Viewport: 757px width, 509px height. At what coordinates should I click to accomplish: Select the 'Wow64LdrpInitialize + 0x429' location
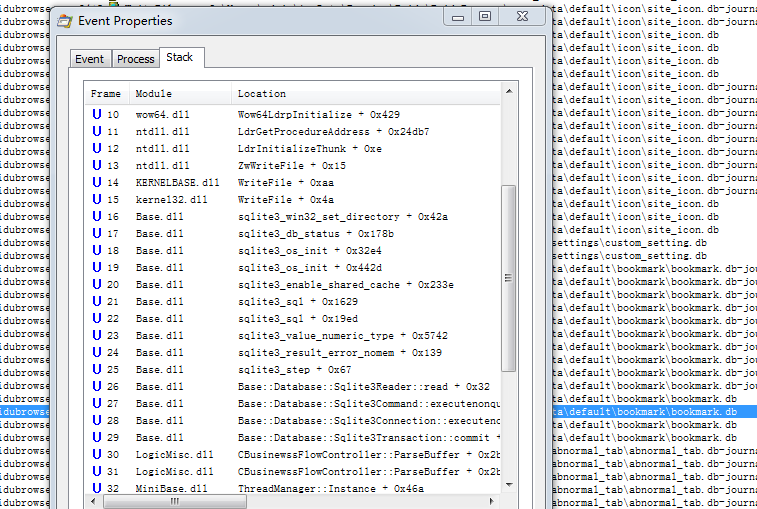319,114
